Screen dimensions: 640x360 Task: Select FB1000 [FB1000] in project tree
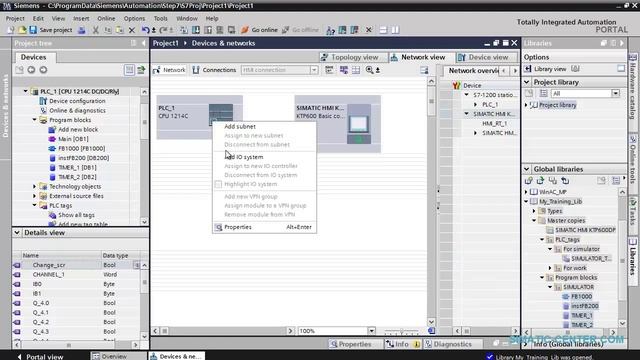coord(81,148)
